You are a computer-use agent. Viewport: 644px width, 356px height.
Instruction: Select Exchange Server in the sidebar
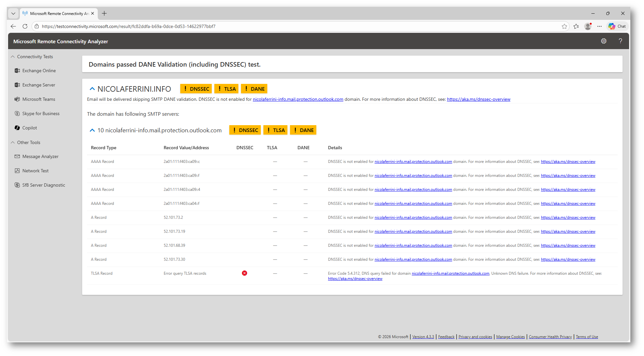(x=39, y=85)
